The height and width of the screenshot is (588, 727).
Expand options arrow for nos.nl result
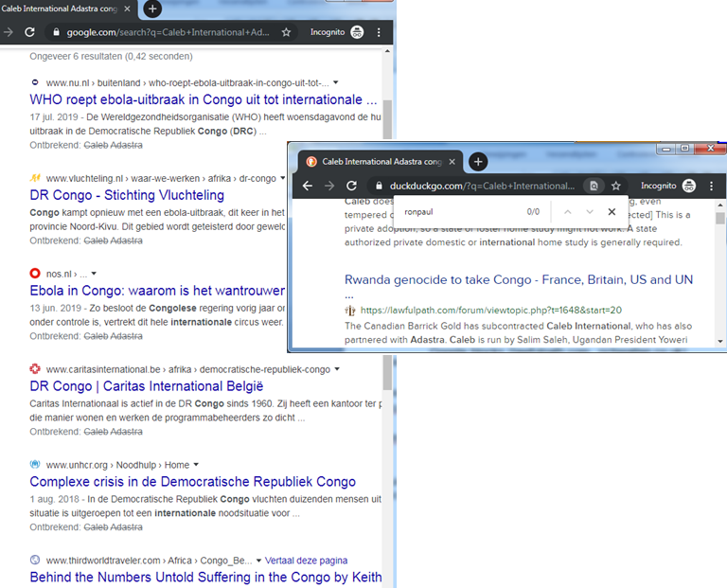tap(94, 274)
